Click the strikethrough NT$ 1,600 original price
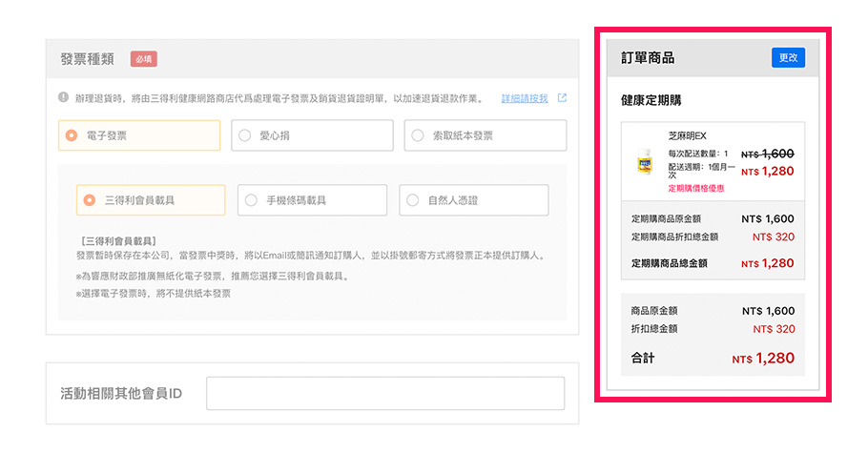 coord(768,154)
